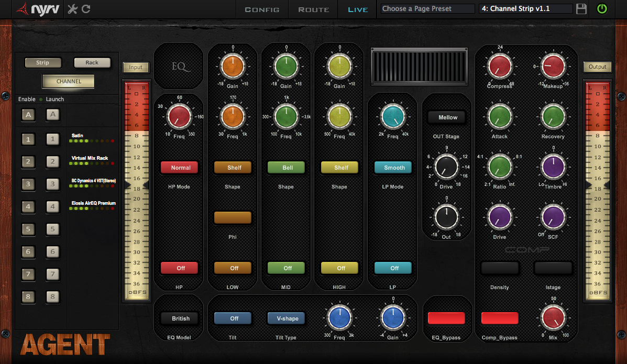This screenshot has width=627, height=364.
Task: Switch to the Route tab
Action: click(x=313, y=9)
